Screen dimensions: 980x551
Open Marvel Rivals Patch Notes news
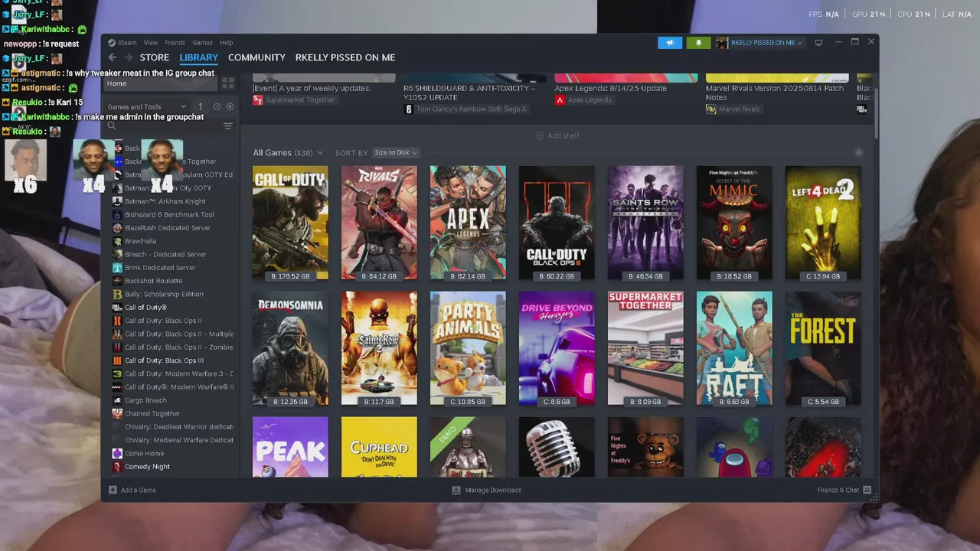[775, 93]
